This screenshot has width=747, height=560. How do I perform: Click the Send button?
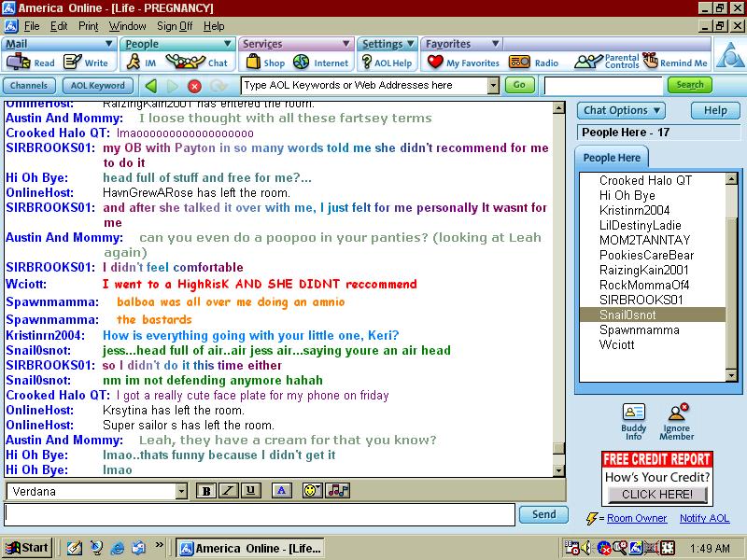coord(543,514)
